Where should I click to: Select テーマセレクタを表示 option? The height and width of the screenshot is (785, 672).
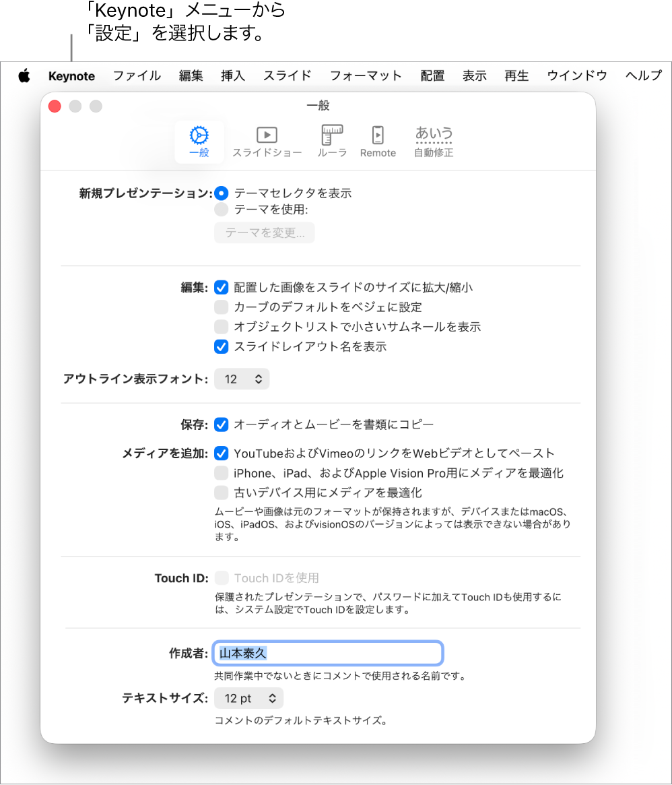[x=221, y=193]
